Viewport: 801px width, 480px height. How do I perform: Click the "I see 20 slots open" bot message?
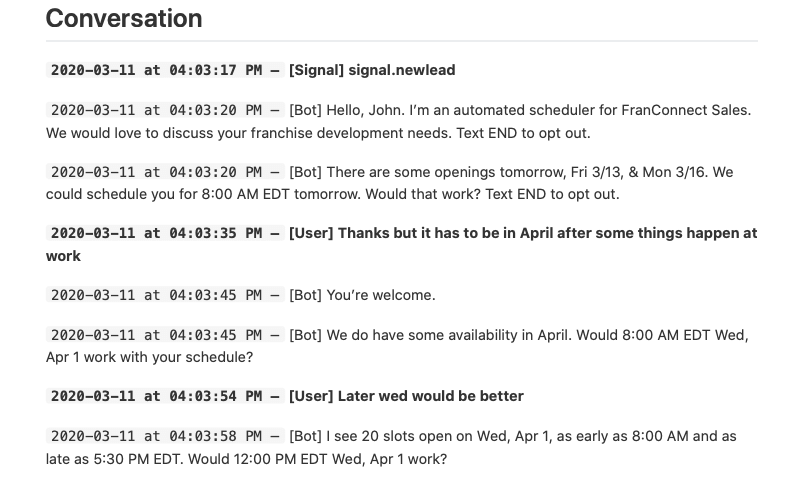click(x=520, y=437)
